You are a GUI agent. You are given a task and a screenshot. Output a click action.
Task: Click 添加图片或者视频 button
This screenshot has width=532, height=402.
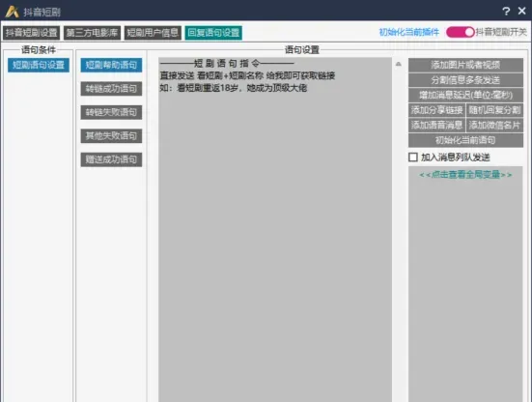465,65
